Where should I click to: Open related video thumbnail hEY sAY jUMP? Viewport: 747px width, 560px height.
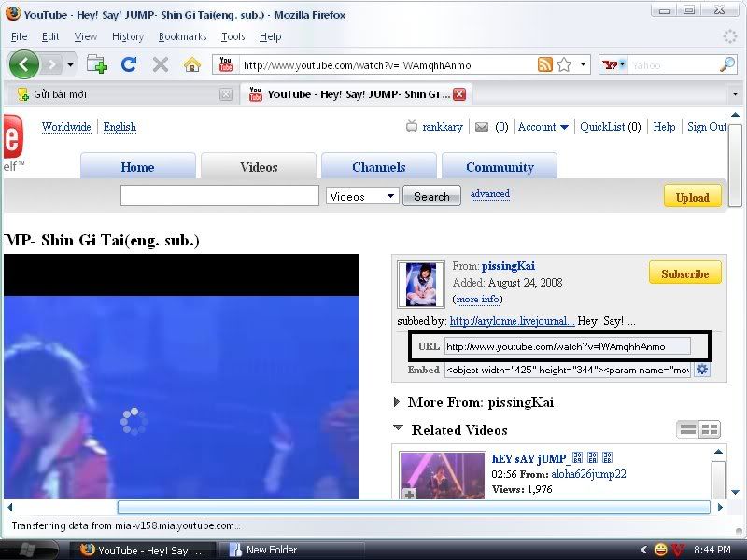(443, 475)
